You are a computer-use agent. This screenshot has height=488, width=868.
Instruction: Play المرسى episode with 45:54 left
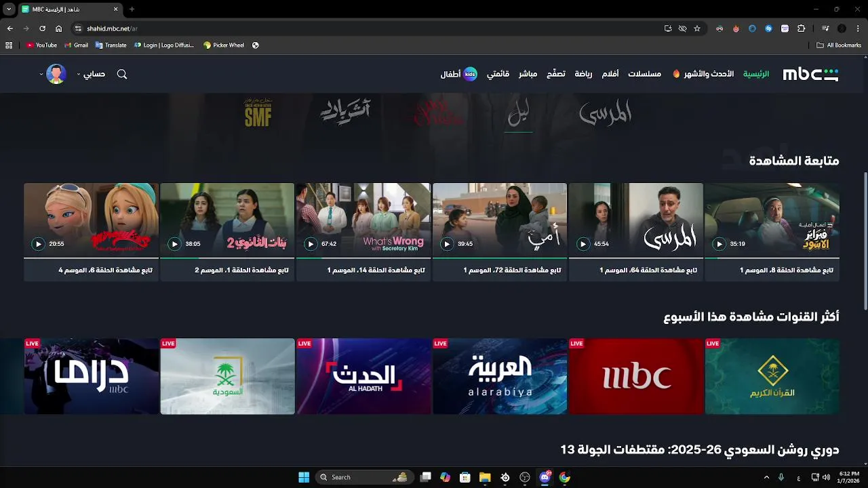tap(583, 244)
